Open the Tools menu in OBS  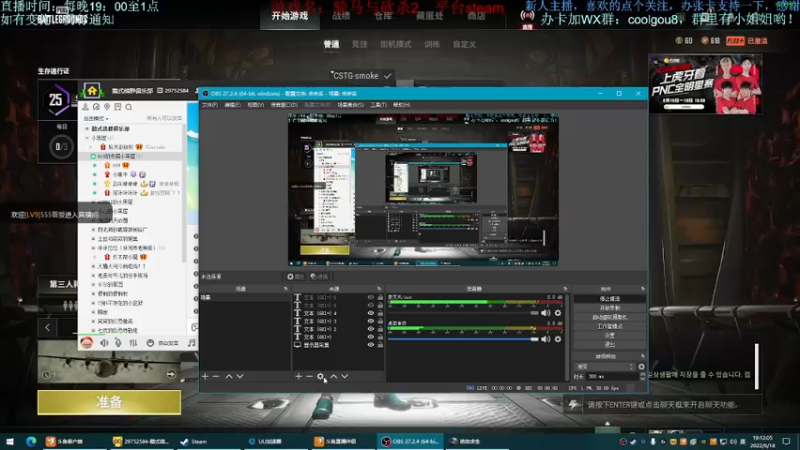[x=378, y=105]
